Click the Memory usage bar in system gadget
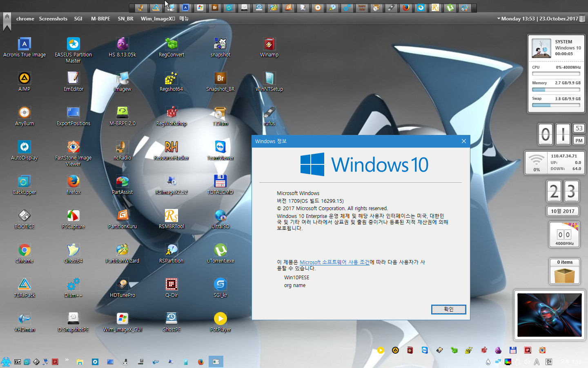Viewport: 588px width, 368px height. tap(556, 90)
